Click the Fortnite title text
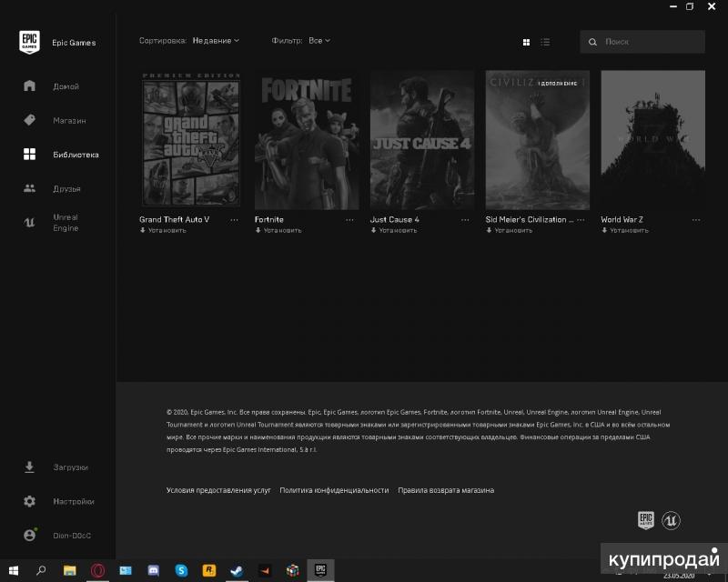 (269, 219)
